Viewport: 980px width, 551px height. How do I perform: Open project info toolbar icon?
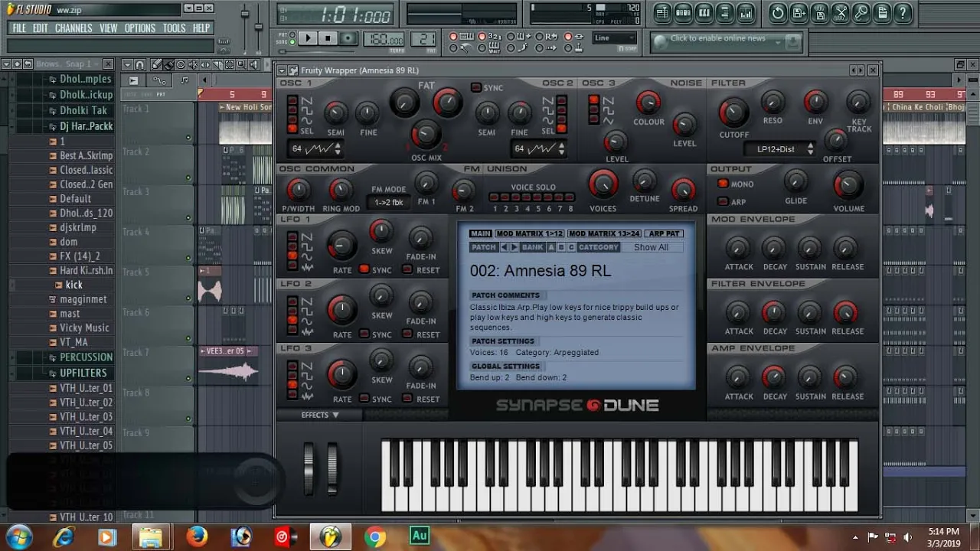coord(882,13)
